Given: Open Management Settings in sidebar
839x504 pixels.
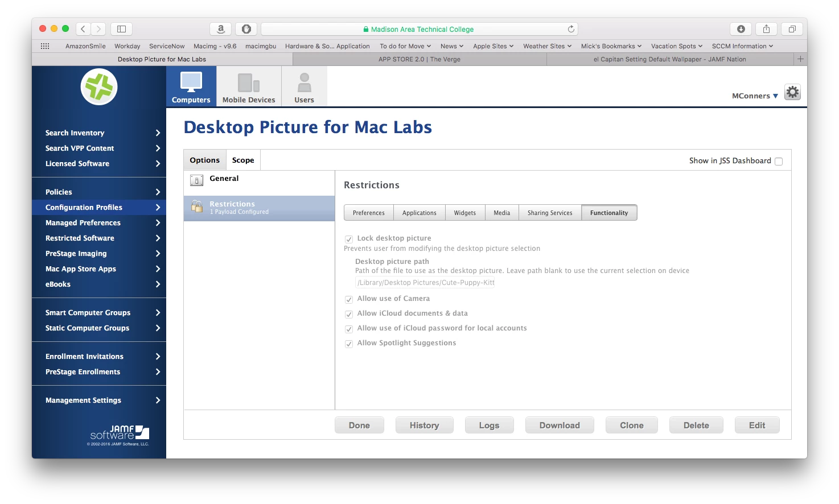Looking at the screenshot, I should pos(99,400).
